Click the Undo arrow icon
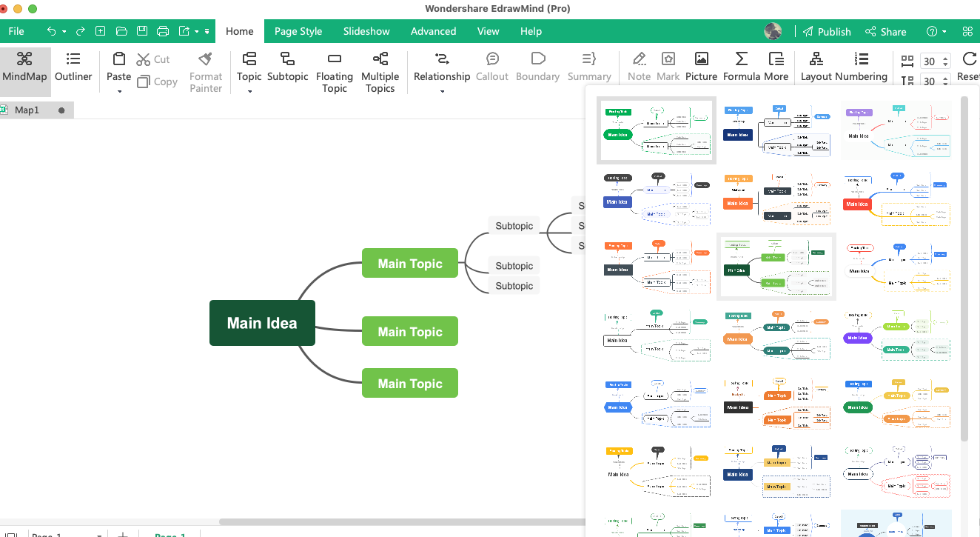Viewport: 980px width, 537px height. click(x=51, y=31)
